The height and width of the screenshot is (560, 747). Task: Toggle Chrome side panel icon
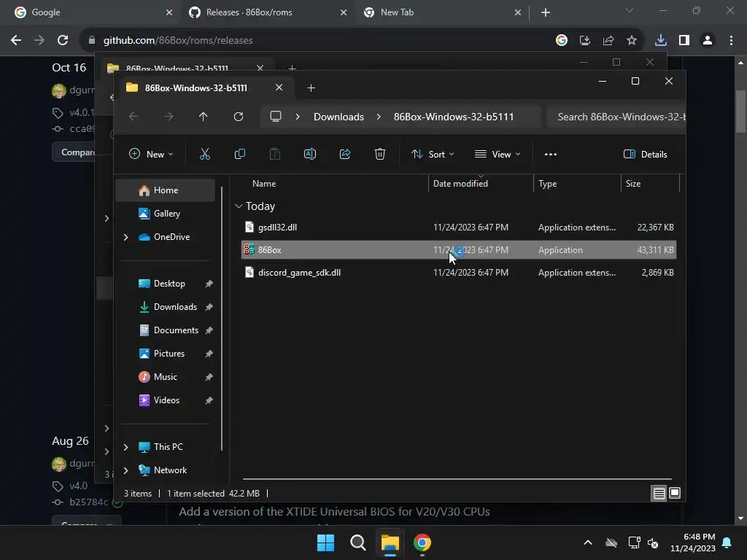tap(684, 41)
